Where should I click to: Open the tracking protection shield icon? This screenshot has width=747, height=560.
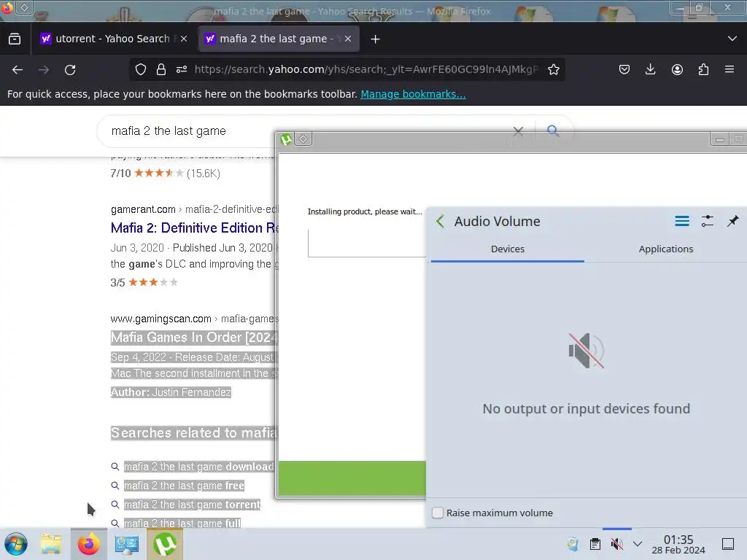point(141,69)
